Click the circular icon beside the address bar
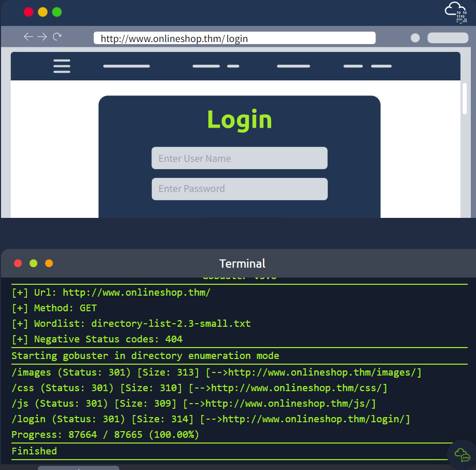Image resolution: width=476 pixels, height=470 pixels. [x=415, y=37]
